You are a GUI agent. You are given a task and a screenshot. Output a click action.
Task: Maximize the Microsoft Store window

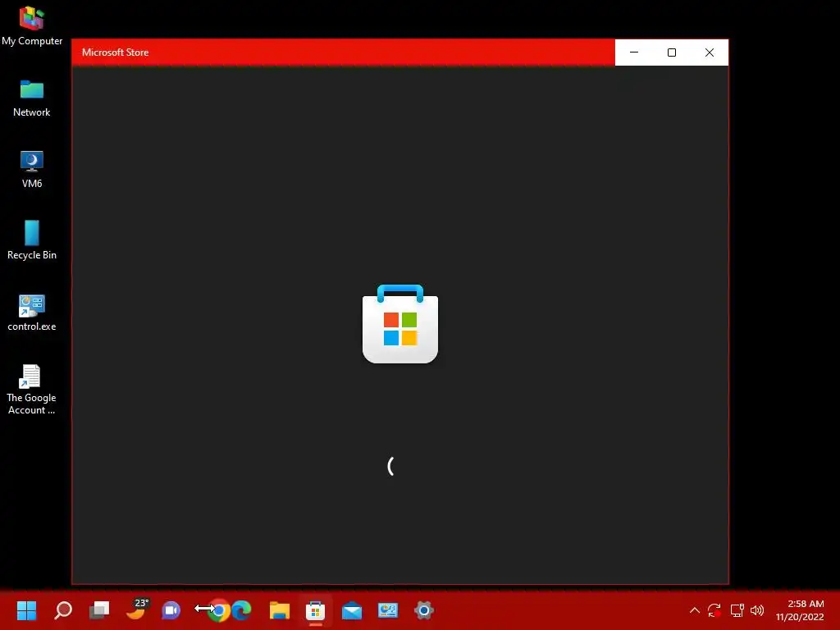pyautogui.click(x=671, y=52)
